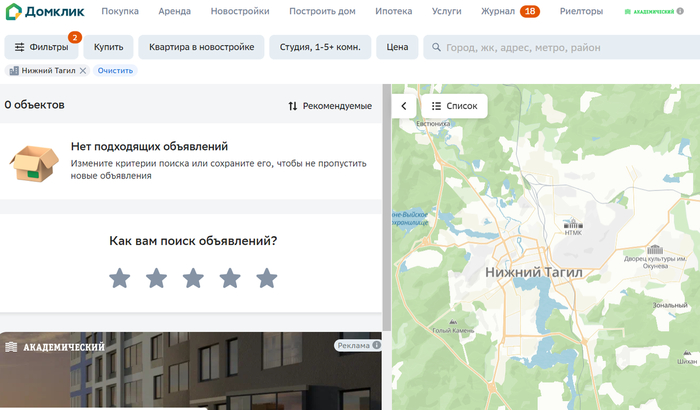Click the building icon in Нижний Тагил chip
The image size is (700, 410).
(x=14, y=71)
